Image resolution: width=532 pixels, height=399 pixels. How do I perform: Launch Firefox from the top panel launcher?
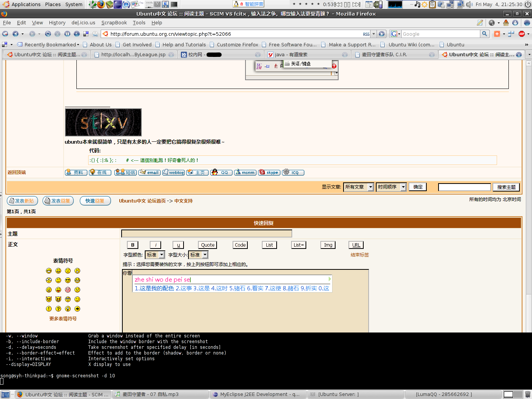101,5
